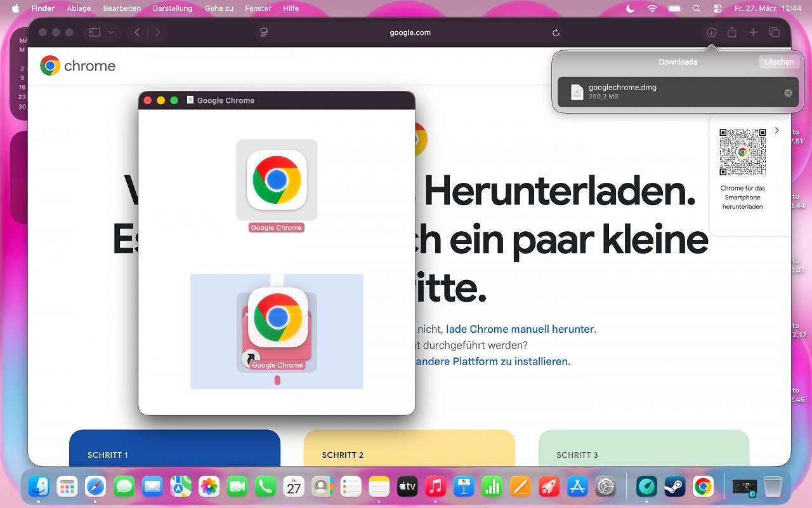The height and width of the screenshot is (508, 812).
Task: Open Safari from the Dock
Action: (x=96, y=487)
